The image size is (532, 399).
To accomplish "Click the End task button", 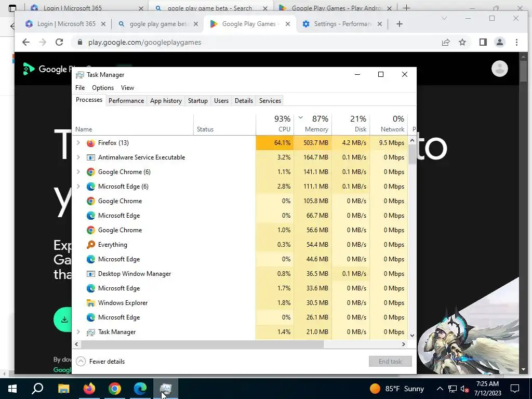I will (x=390, y=362).
